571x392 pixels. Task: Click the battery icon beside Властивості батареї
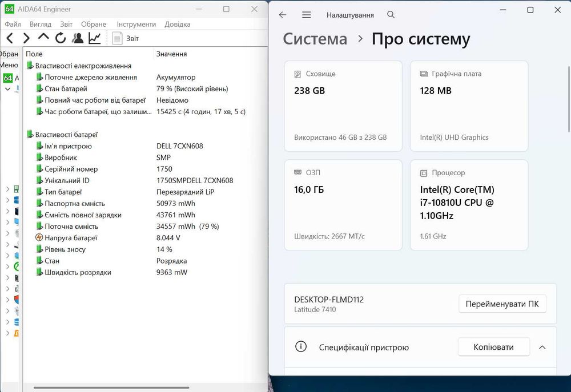(x=30, y=134)
